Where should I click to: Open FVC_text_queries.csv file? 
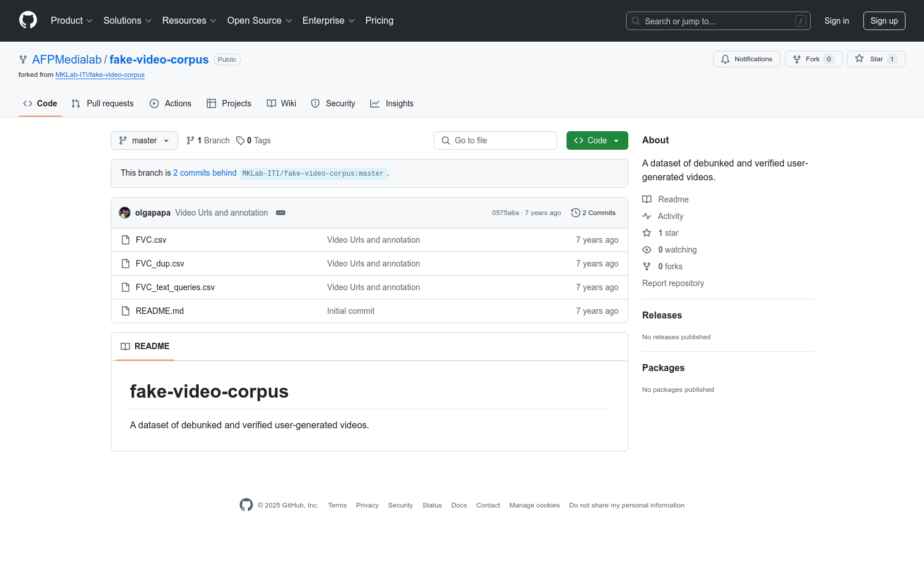coord(175,287)
